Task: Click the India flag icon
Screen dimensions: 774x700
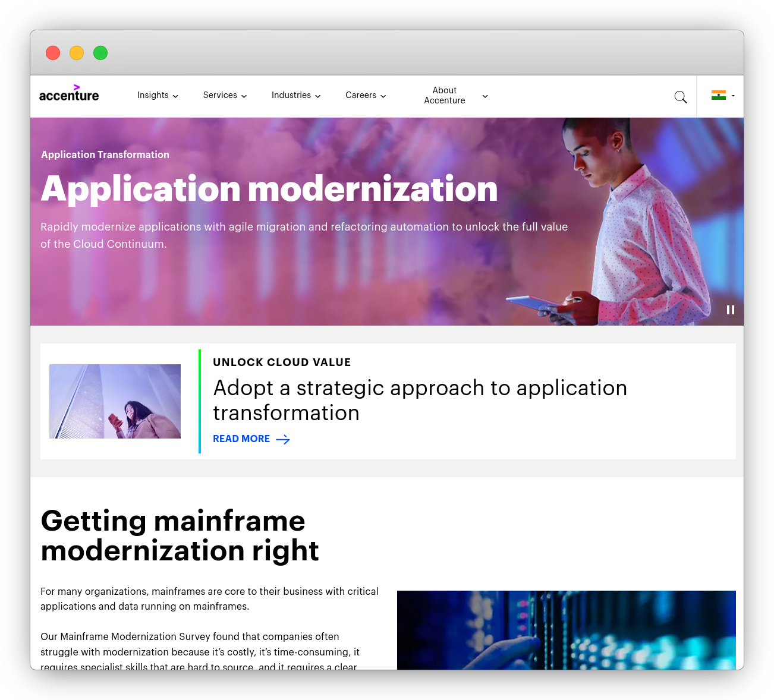Action: pyautogui.click(x=718, y=95)
